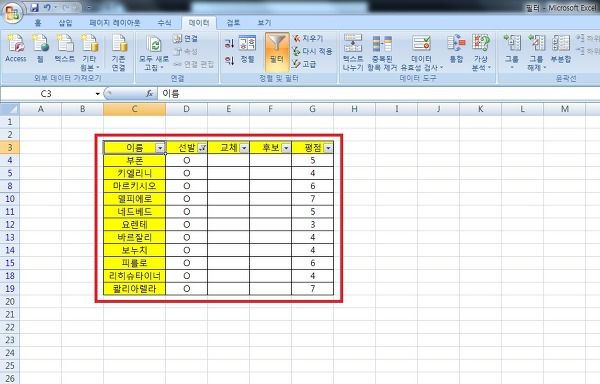The image size is (600, 384).
Task: Click Remove Duplicates (중복된 항목 제거)
Action: [382, 52]
